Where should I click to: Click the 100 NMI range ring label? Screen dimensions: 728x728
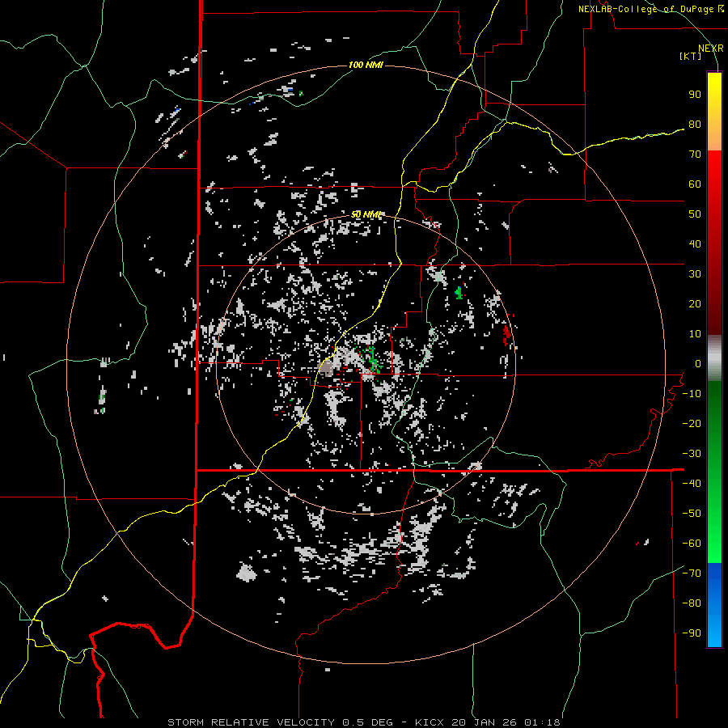[x=366, y=65]
